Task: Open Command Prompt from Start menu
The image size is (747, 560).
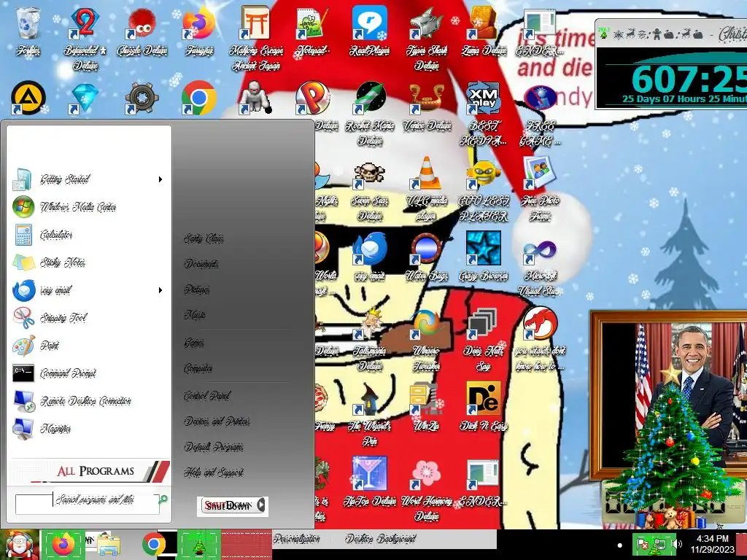Action: (x=88, y=373)
